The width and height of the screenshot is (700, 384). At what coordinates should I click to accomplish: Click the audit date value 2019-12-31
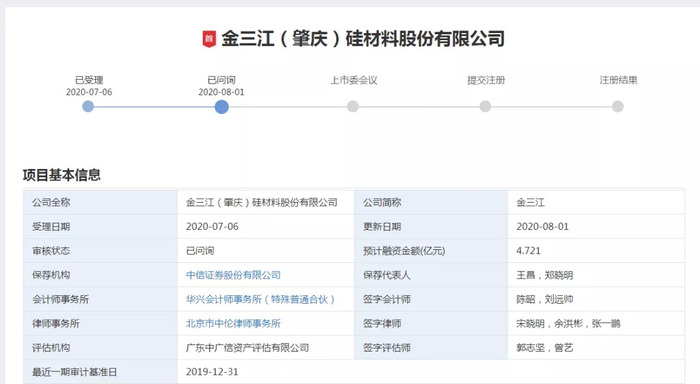tap(212, 371)
